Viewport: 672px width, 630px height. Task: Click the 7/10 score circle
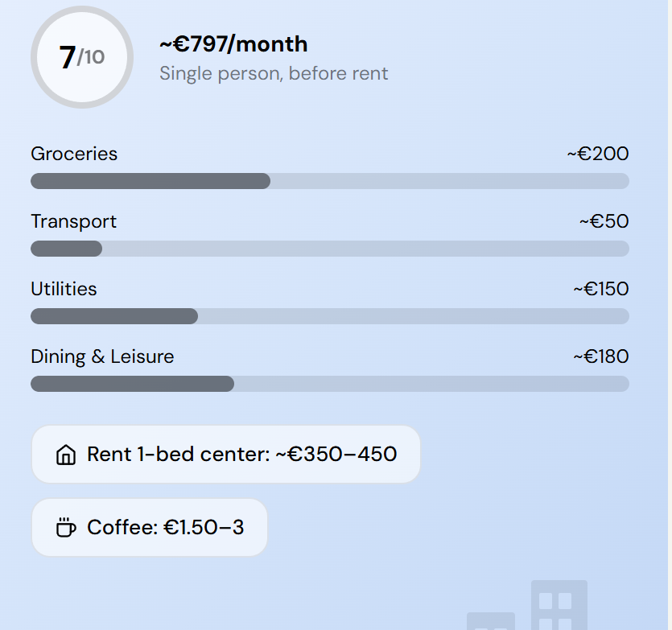(x=81, y=57)
